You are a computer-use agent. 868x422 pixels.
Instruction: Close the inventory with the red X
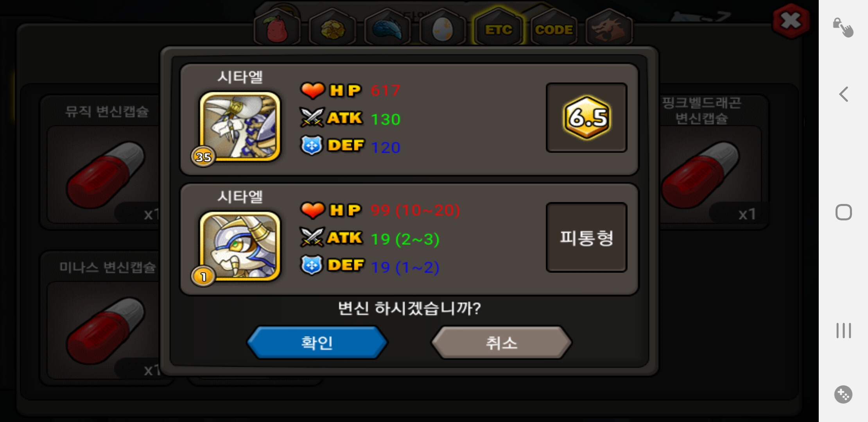pos(791,21)
